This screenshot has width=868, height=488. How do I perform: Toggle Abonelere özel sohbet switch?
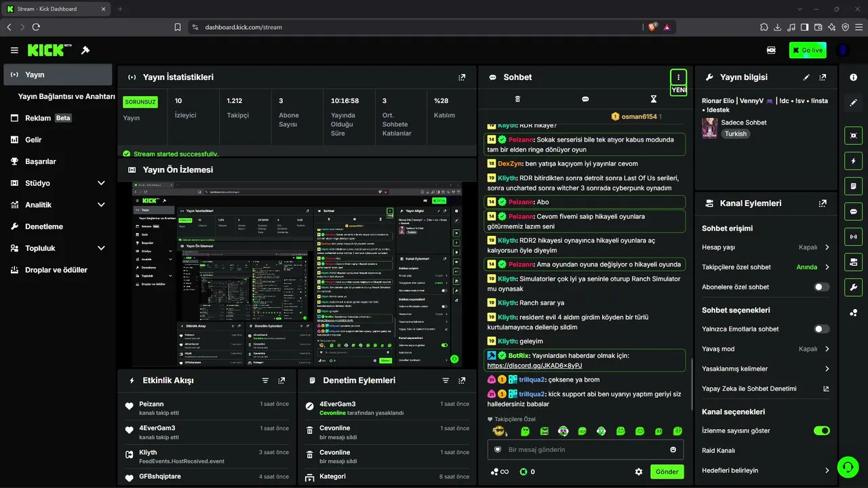[x=822, y=287]
